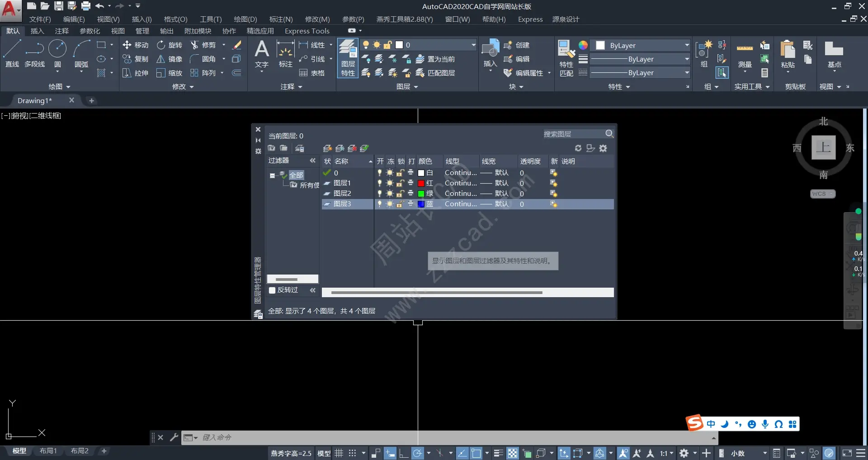The image size is (868, 460).
Task: Click the Delete Layer icon in the layer dialog
Action: [x=353, y=148]
